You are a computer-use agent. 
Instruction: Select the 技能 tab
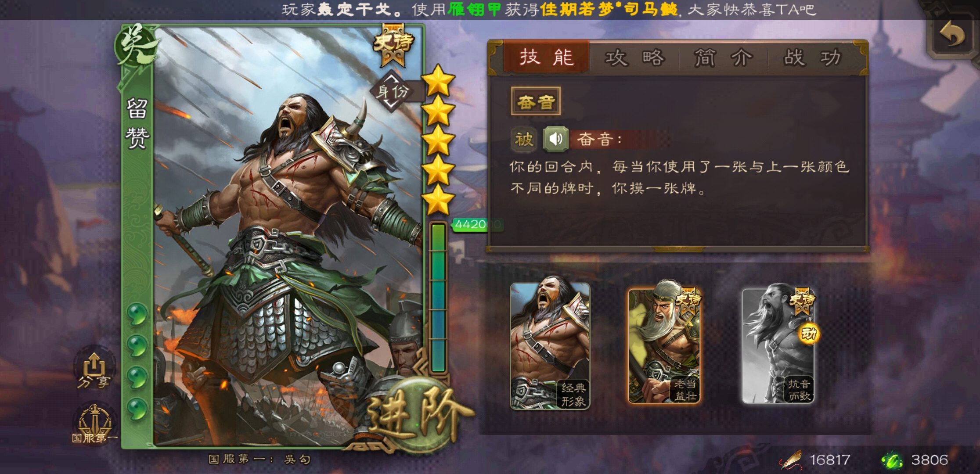(x=547, y=57)
